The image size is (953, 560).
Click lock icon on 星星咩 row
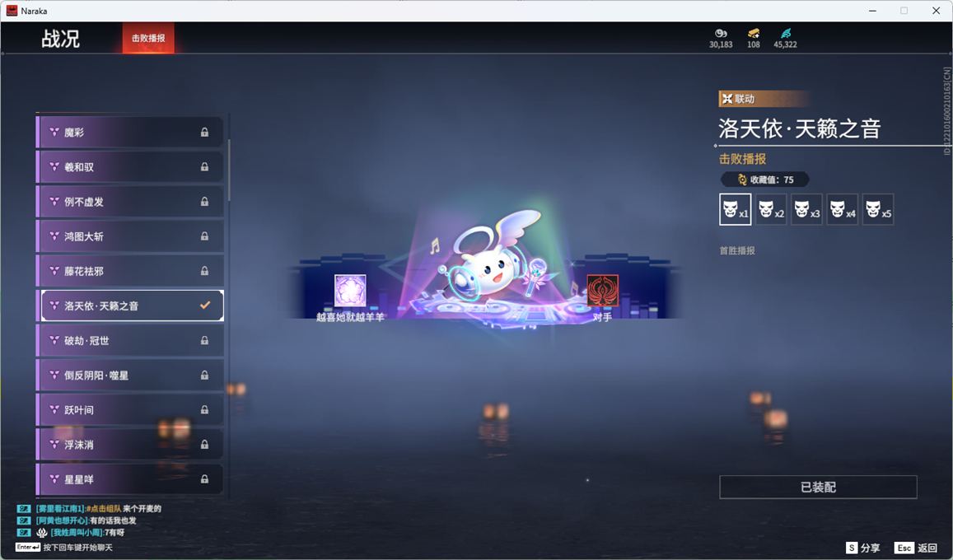(x=205, y=478)
